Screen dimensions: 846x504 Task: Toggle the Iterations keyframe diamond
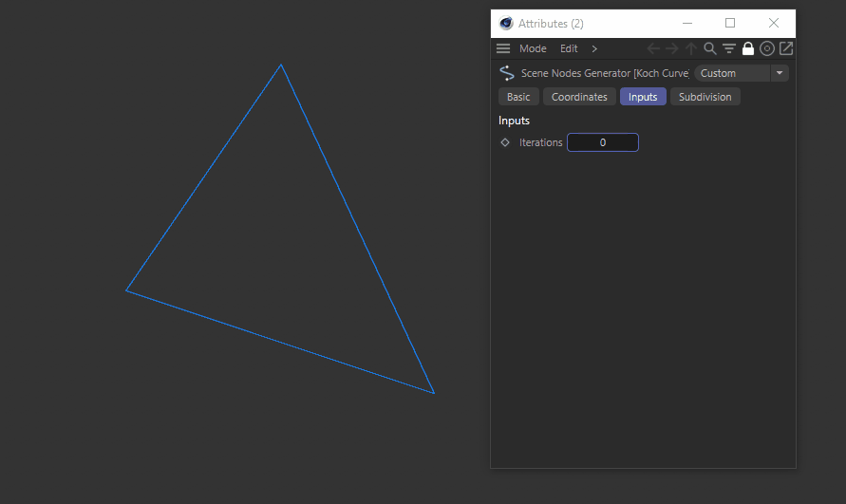[505, 142]
